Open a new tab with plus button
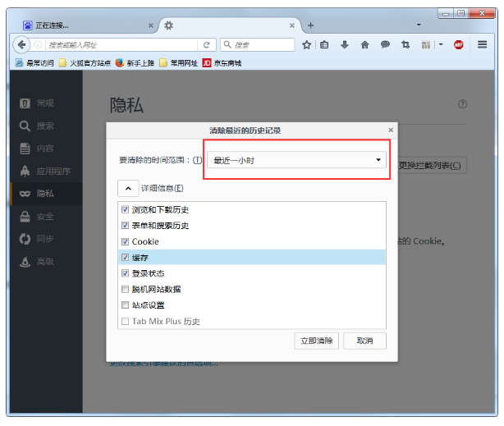This screenshot has width=504, height=426. point(310,25)
